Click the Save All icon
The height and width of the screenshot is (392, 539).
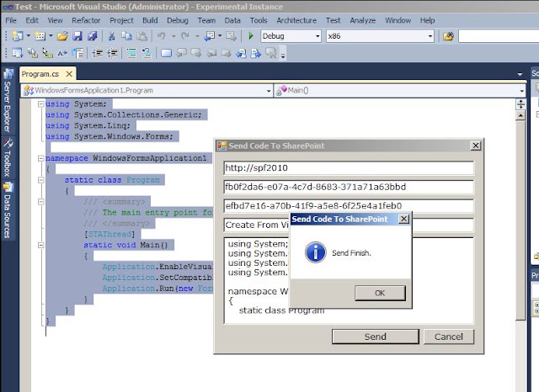coord(92,35)
